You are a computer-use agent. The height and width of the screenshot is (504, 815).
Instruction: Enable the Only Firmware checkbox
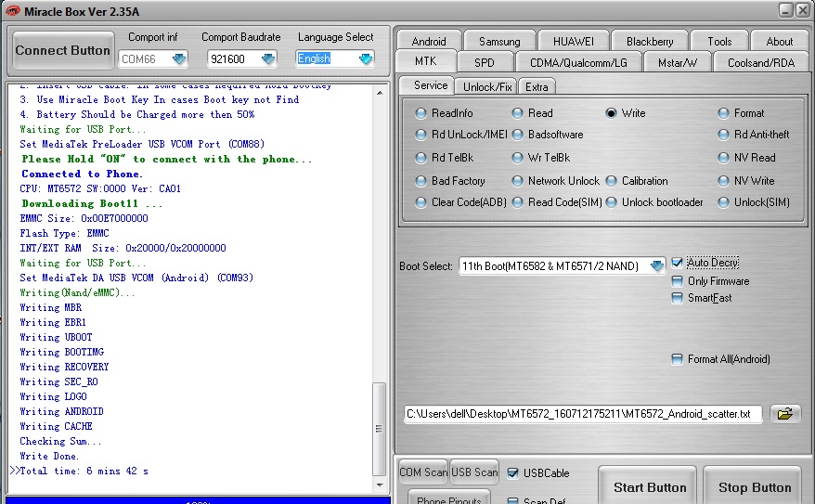[x=677, y=281]
